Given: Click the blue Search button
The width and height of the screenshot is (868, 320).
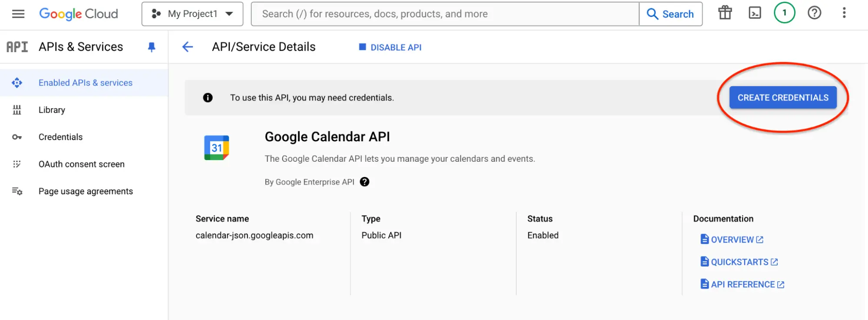Looking at the screenshot, I should coord(670,14).
